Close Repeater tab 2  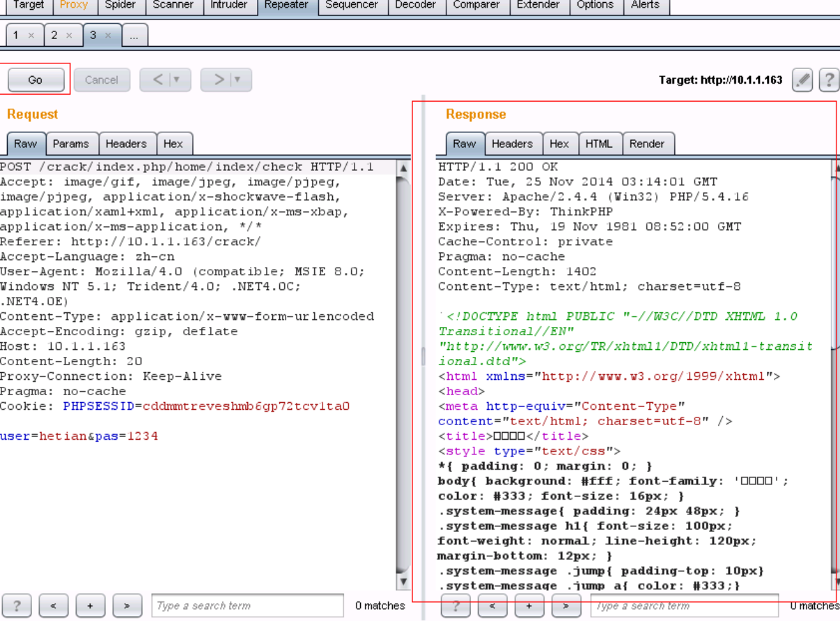coord(69,36)
